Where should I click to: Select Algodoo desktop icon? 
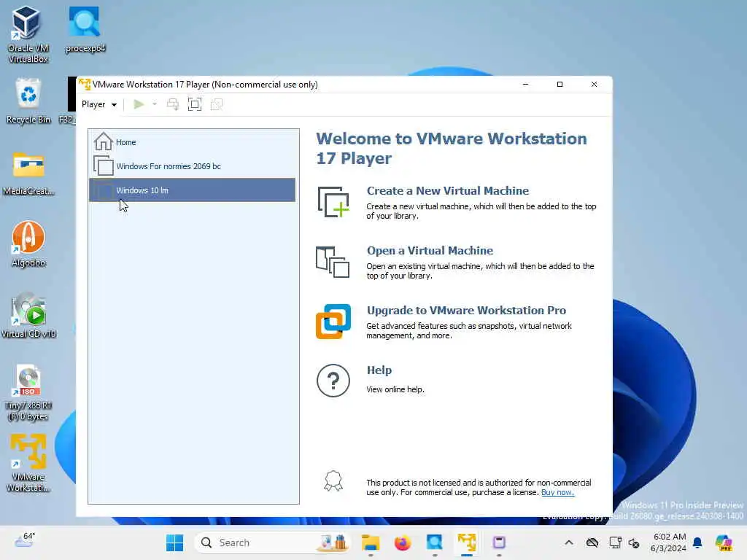point(28,244)
